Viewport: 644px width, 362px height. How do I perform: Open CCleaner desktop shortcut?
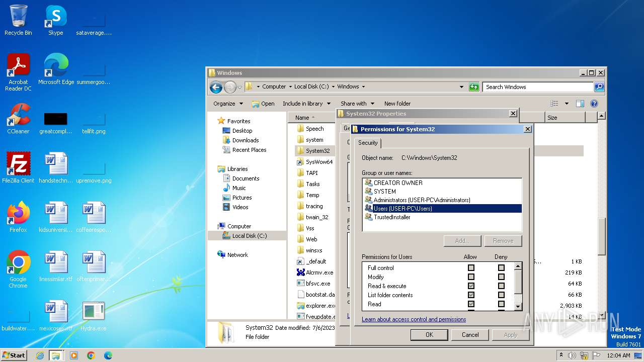tap(18, 119)
